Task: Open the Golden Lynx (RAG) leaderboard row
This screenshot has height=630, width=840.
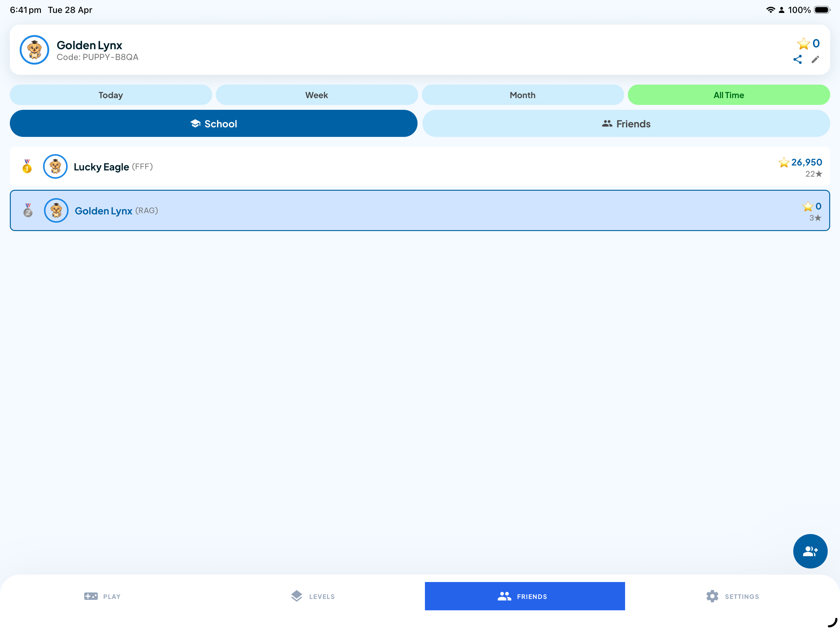Action: 420,210
